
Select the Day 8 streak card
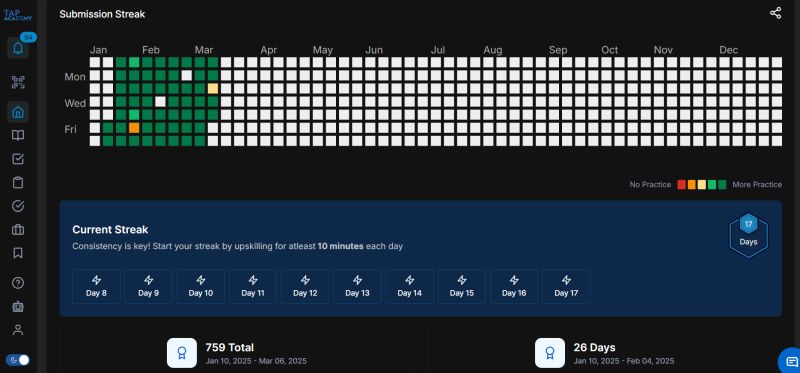click(x=96, y=286)
